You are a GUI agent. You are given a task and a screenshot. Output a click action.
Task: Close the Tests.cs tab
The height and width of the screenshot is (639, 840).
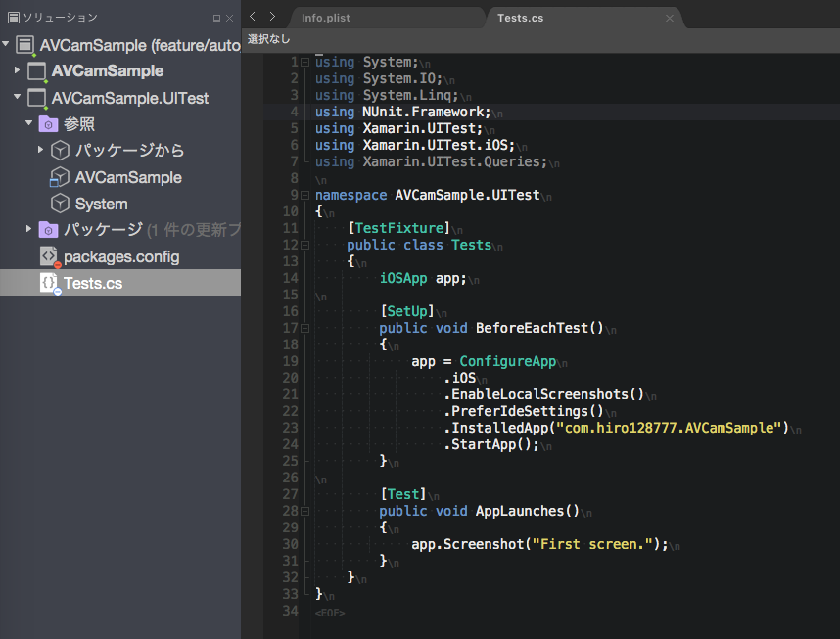[x=670, y=19]
